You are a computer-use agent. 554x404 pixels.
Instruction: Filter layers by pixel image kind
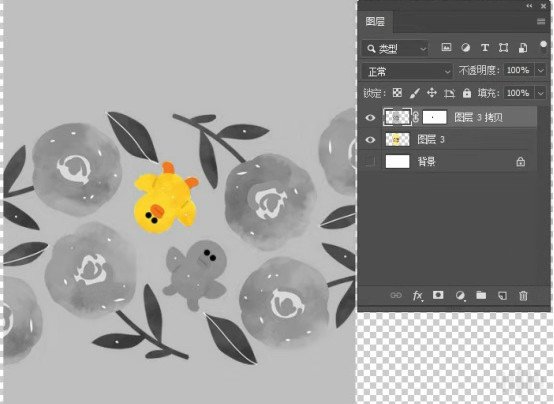click(446, 48)
